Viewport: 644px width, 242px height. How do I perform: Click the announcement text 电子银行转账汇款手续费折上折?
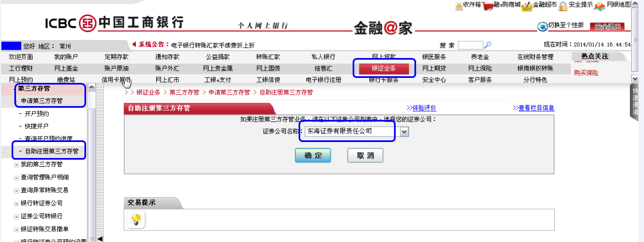click(213, 45)
